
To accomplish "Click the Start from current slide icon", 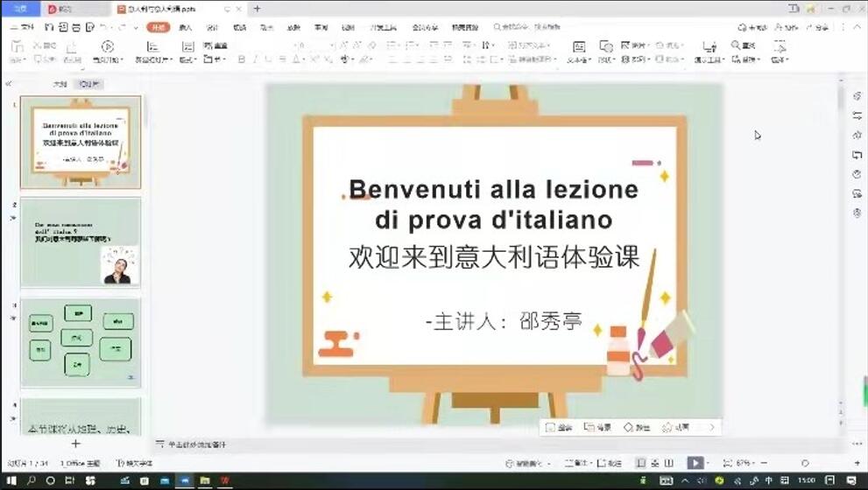I will (x=107, y=46).
